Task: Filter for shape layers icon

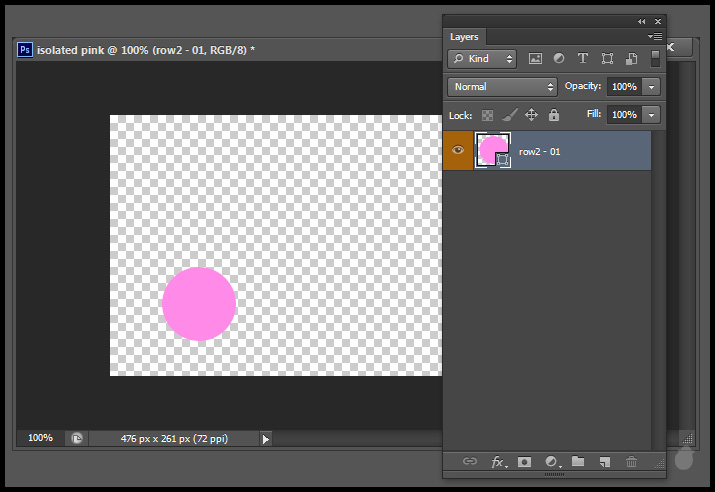Action: pos(607,59)
